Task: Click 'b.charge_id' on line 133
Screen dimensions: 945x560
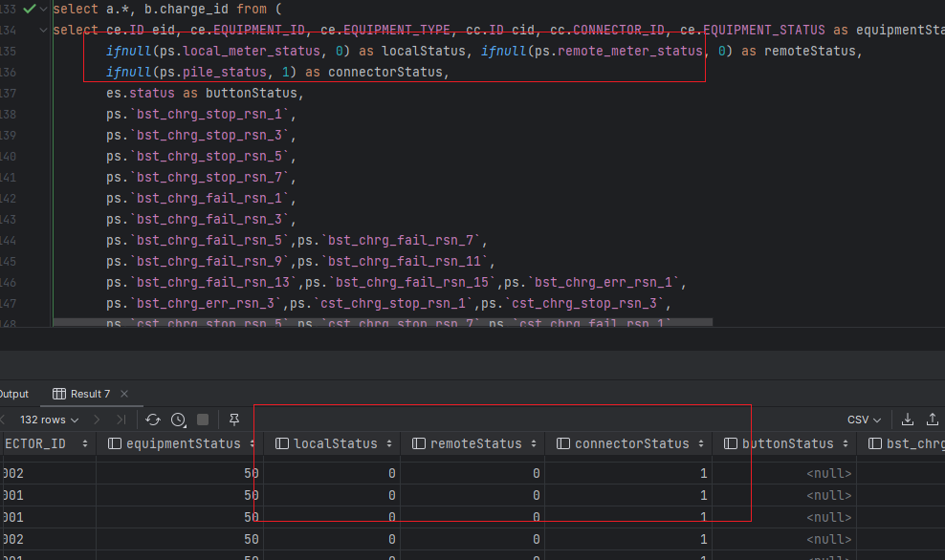Action: [187, 9]
